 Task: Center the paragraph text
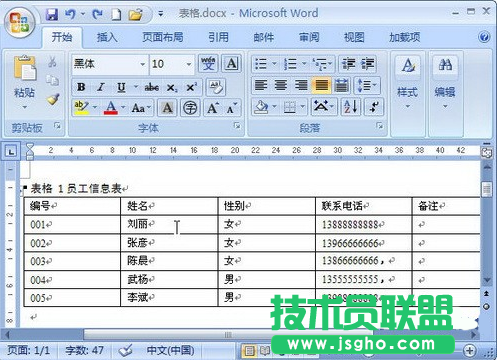pyautogui.click(x=281, y=85)
